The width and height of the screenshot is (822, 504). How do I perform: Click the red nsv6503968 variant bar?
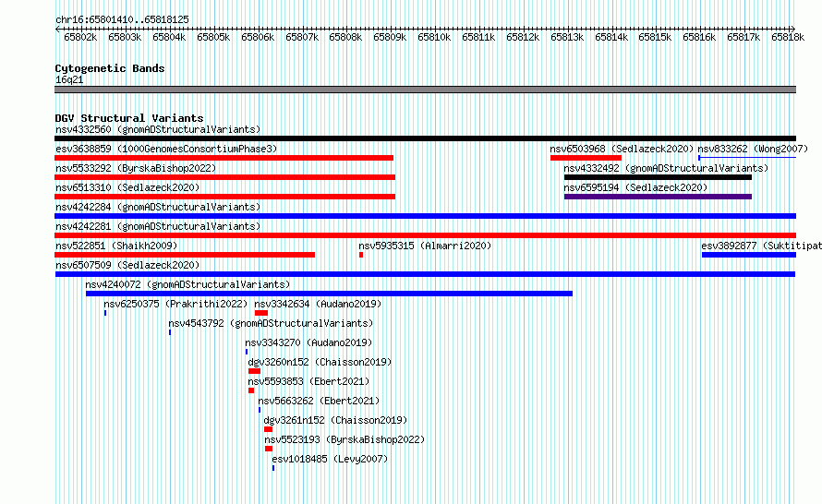[586, 158]
